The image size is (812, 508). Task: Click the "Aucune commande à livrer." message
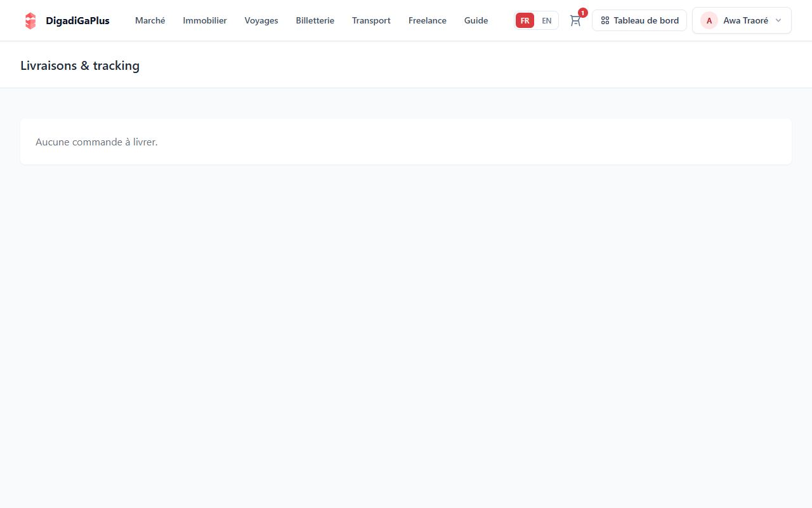pyautogui.click(x=96, y=142)
